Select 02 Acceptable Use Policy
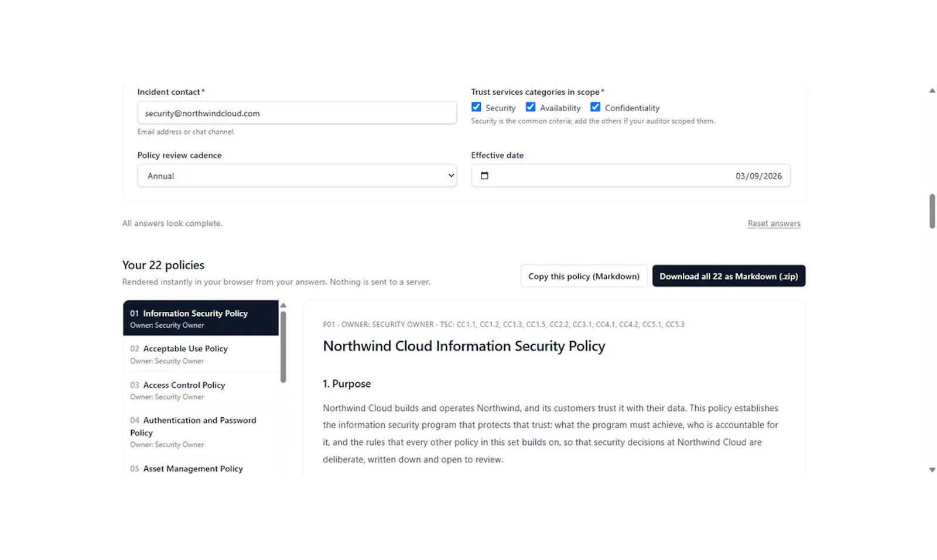This screenshot has height=560, width=937. (201, 354)
